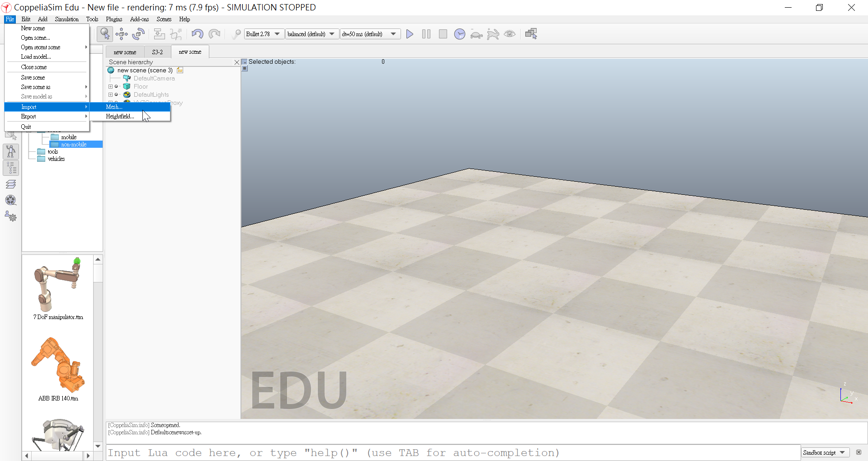Click the model list scroll down arrow

click(x=98, y=446)
